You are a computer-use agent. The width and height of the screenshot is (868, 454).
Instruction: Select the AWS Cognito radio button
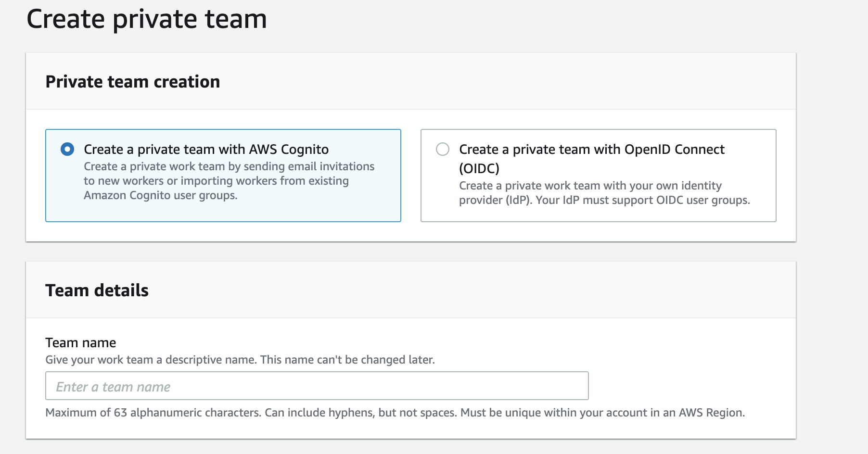click(67, 149)
